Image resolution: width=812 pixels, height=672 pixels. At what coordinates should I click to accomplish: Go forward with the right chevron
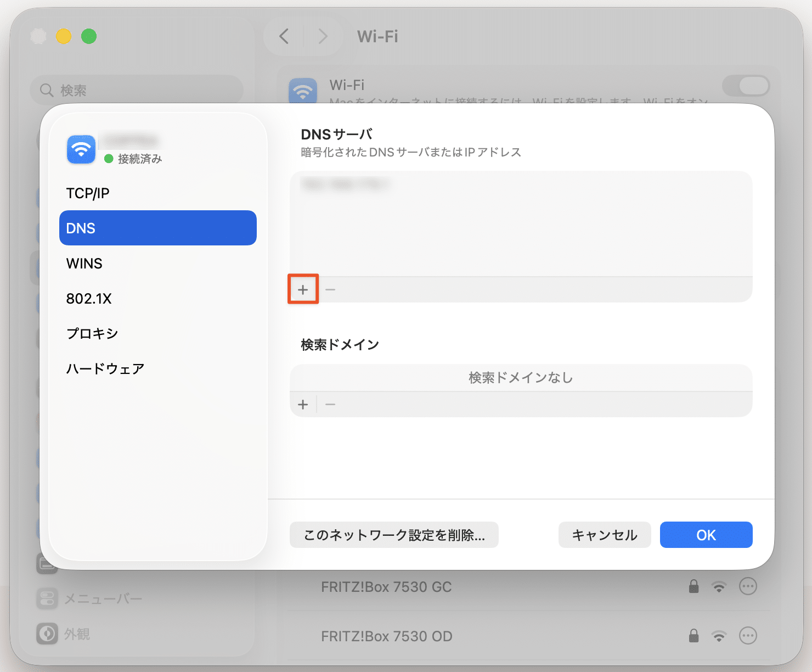click(x=323, y=36)
